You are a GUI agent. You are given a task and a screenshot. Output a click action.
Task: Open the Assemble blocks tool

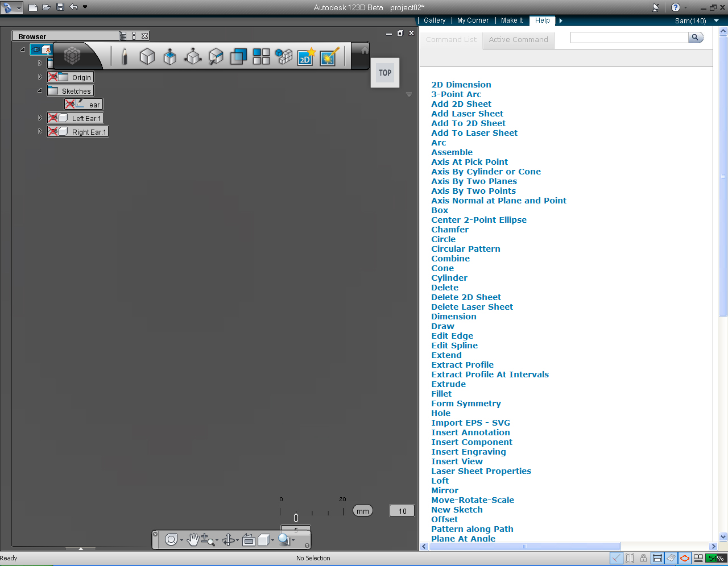click(283, 56)
